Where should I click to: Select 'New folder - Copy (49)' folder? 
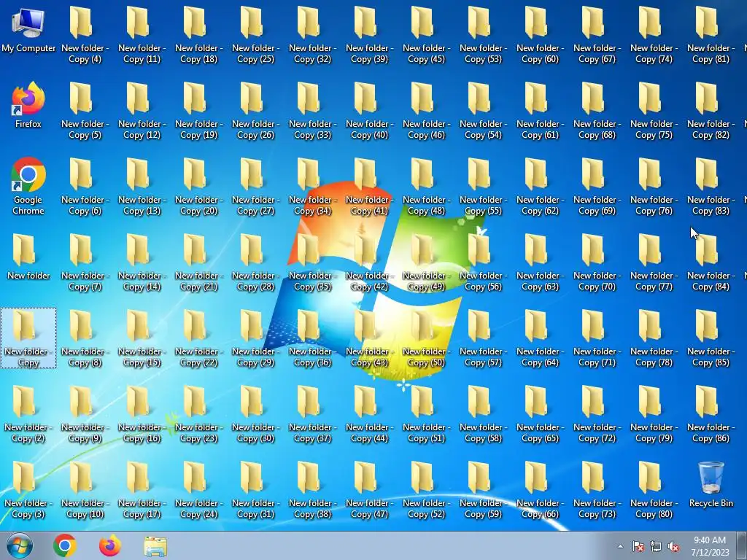(426, 262)
